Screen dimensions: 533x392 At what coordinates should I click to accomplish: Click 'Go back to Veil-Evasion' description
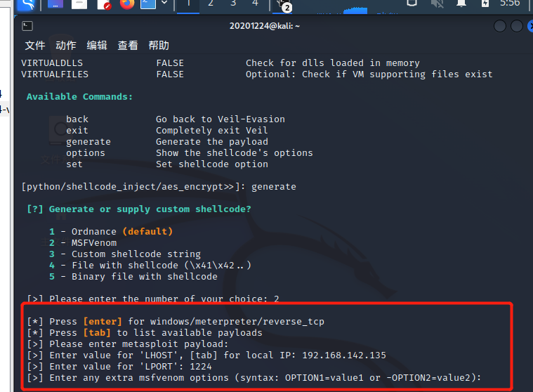(x=221, y=119)
